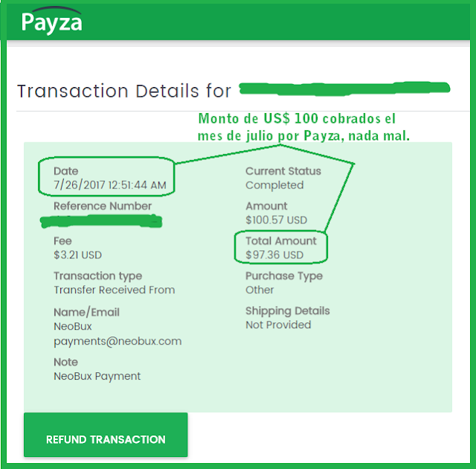Click the Payza logo
Viewport: 476px width, 469px height.
click(x=51, y=22)
